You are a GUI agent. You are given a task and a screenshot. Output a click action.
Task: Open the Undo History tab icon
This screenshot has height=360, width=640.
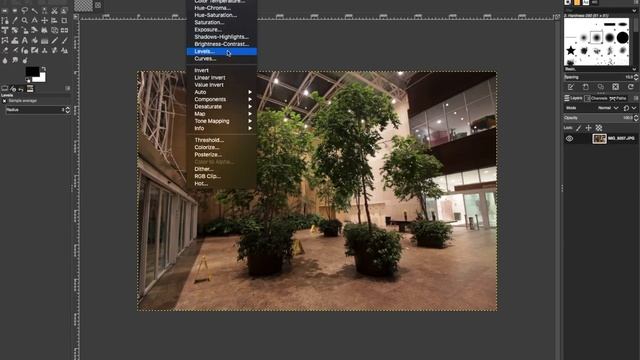pos(21,89)
